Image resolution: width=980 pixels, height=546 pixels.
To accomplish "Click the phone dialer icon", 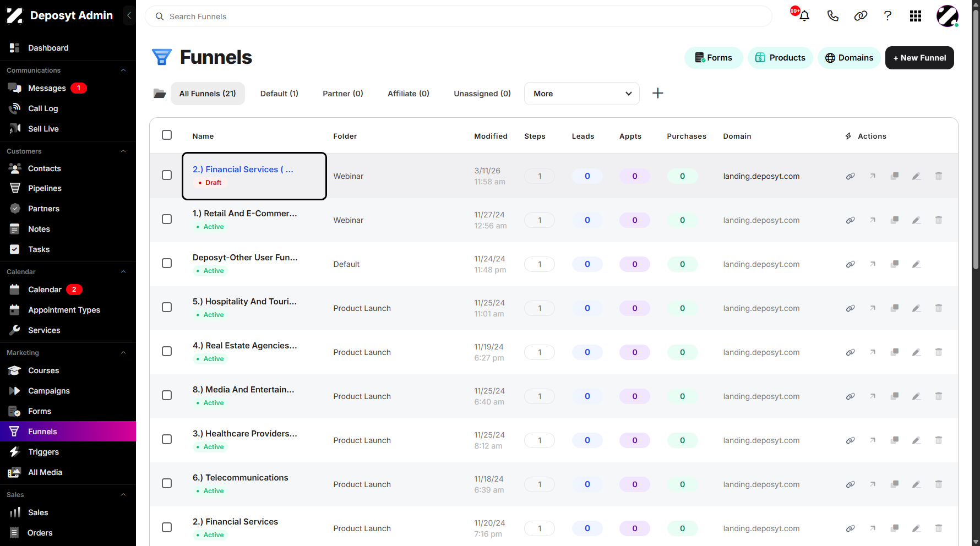I will (x=832, y=16).
